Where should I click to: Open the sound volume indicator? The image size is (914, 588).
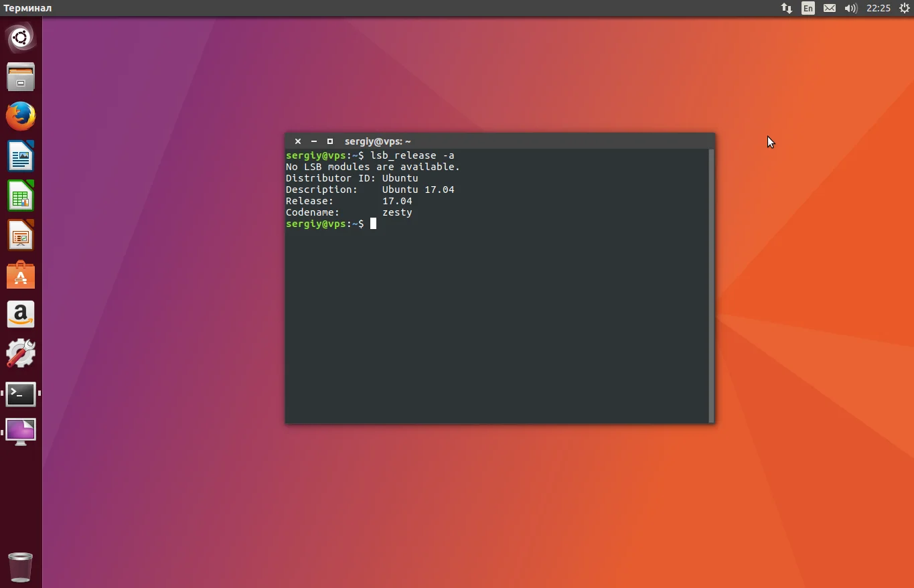[851, 8]
